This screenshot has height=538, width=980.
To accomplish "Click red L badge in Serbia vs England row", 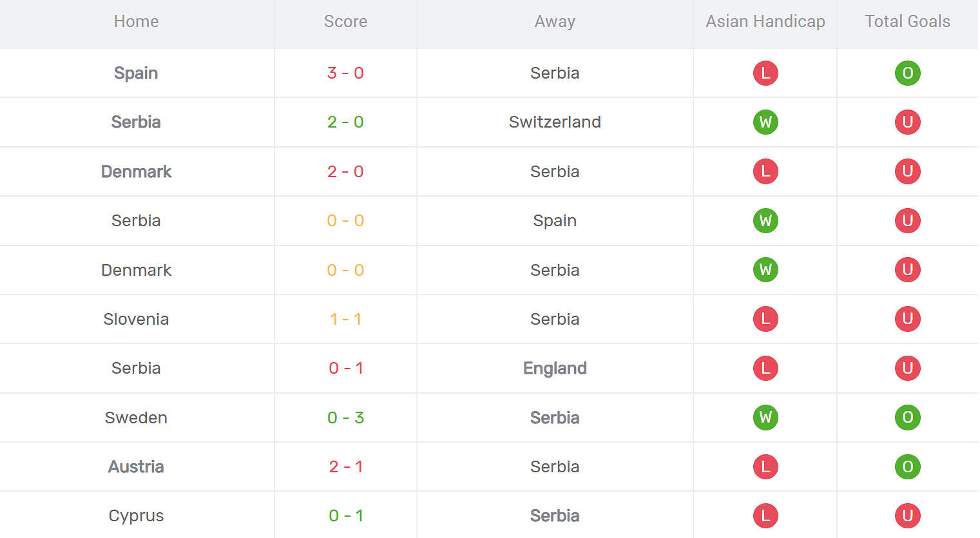I will 765,368.
